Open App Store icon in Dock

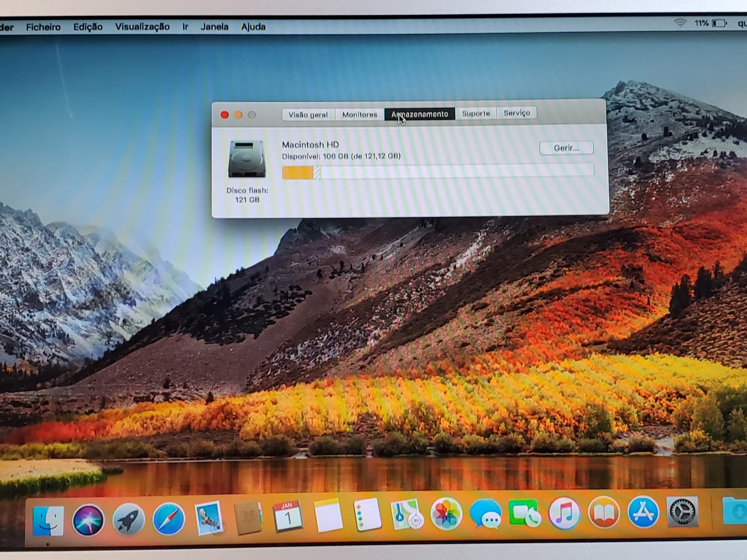pyautogui.click(x=643, y=512)
